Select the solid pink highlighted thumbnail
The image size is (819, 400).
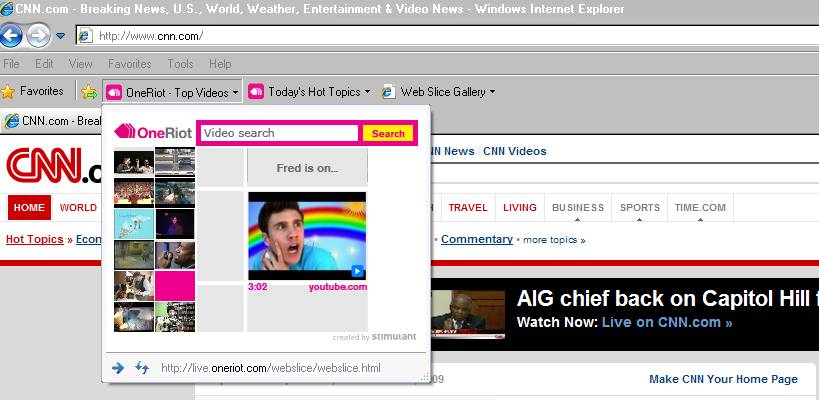click(174, 286)
